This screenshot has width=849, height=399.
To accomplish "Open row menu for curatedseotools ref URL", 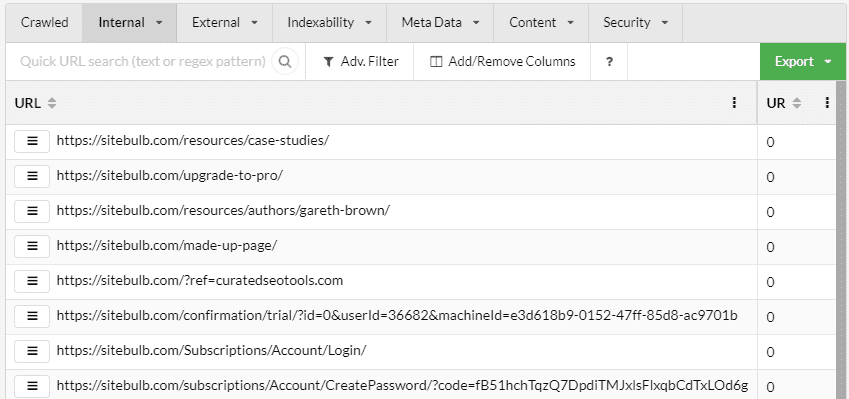I will (x=32, y=281).
